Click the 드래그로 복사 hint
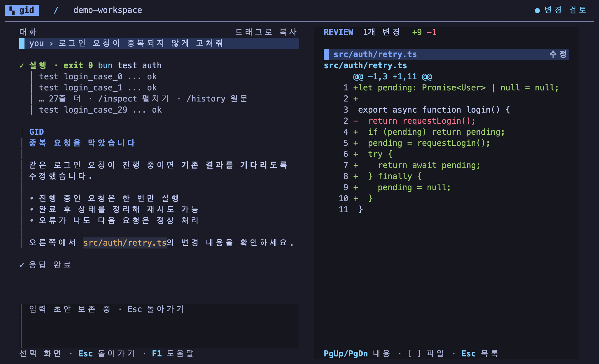This screenshot has height=364, width=599. [x=266, y=32]
